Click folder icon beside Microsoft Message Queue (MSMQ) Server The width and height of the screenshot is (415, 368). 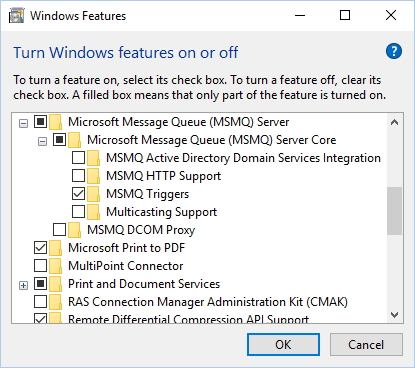(x=55, y=122)
